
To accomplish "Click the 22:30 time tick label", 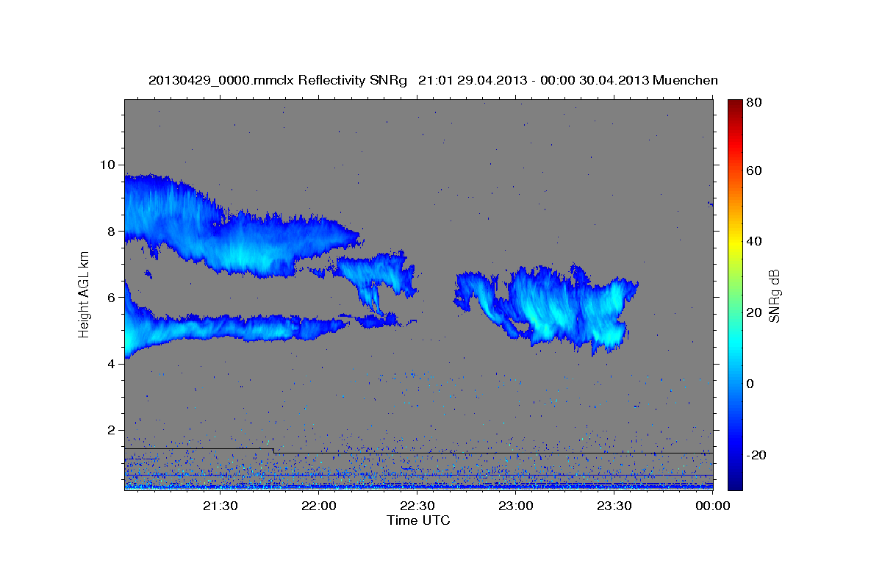I will point(417,506).
